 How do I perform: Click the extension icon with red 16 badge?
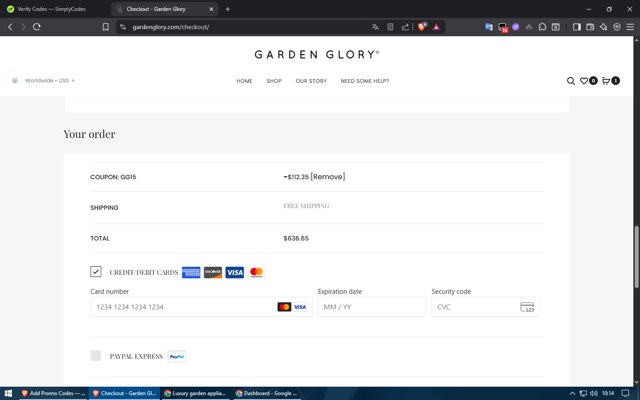click(x=502, y=27)
